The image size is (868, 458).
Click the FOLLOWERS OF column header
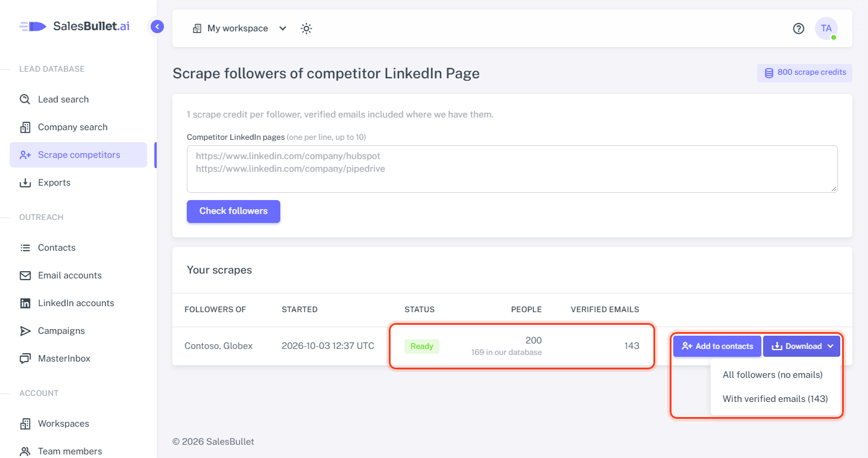click(215, 309)
